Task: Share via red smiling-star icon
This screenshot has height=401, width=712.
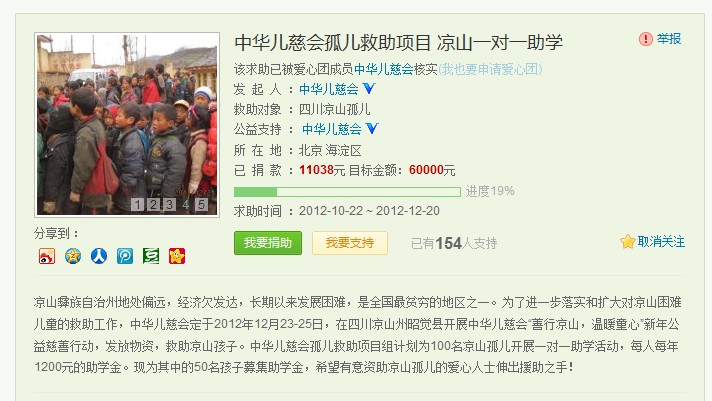Action: click(177, 256)
